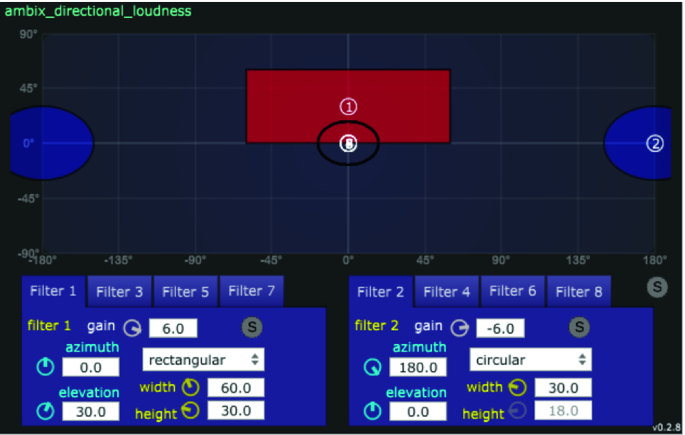
Task: Select filter marker 2 in the blue circle
Action: [x=655, y=143]
